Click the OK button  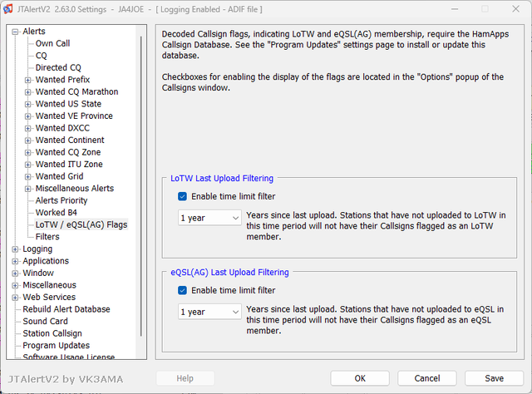coord(360,378)
